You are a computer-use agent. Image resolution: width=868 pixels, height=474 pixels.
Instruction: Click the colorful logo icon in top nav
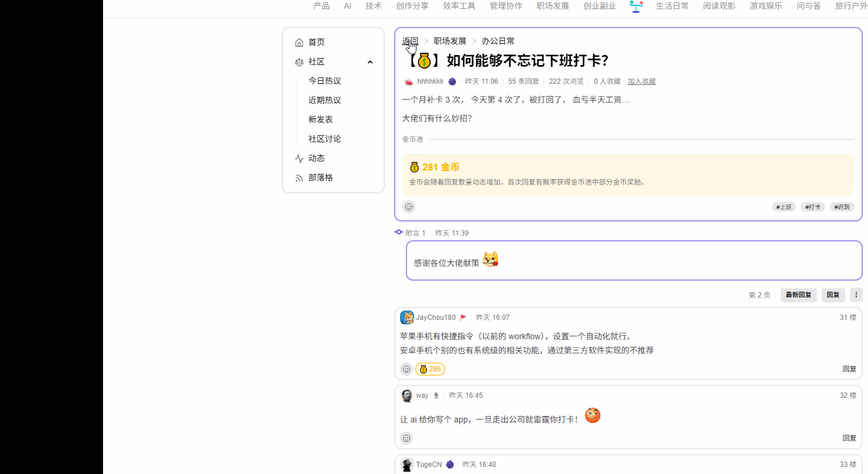click(636, 6)
